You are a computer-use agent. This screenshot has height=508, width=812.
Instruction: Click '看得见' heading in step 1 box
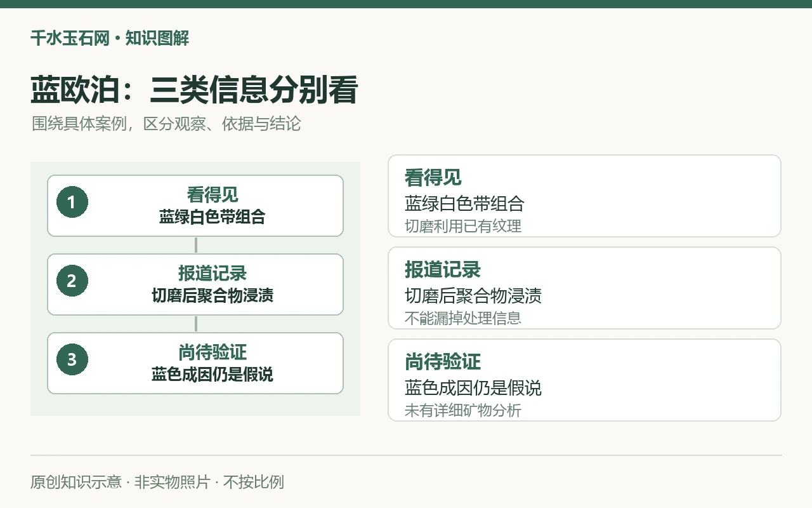pos(213,194)
